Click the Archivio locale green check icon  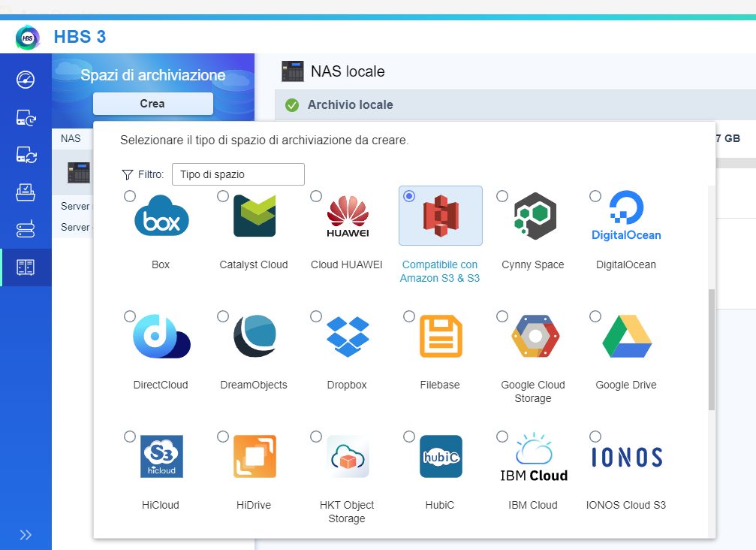(292, 104)
